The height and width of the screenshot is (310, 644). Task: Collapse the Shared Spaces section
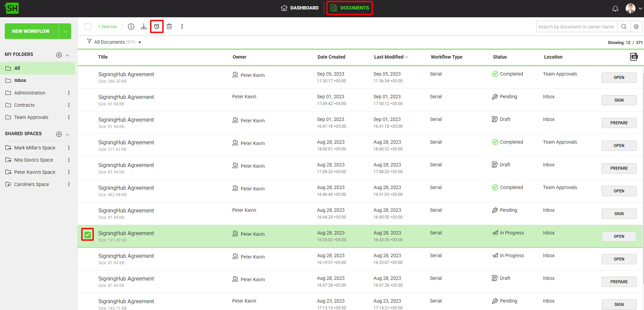(x=67, y=135)
